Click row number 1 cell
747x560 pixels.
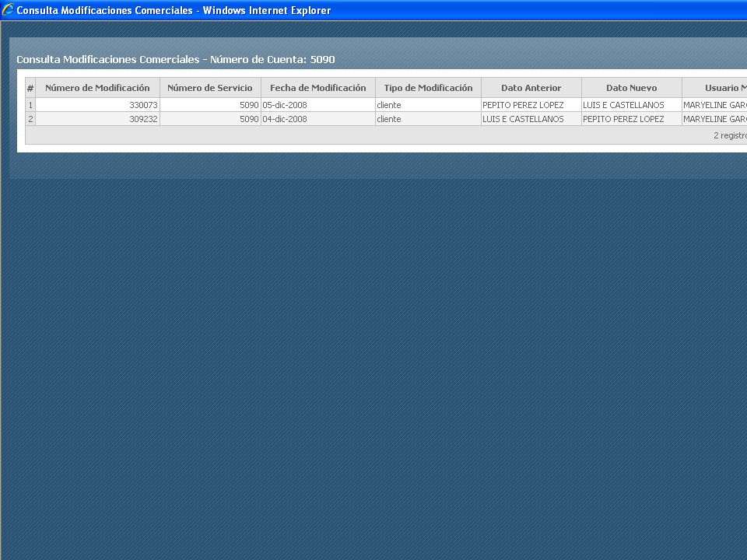tap(30, 105)
